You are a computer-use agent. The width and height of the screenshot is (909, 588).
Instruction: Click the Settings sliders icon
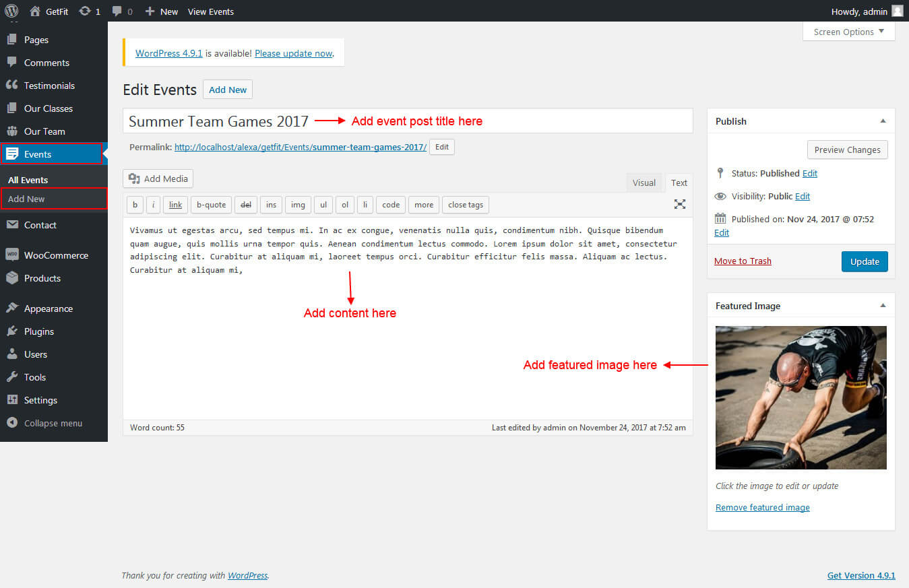[11, 400]
